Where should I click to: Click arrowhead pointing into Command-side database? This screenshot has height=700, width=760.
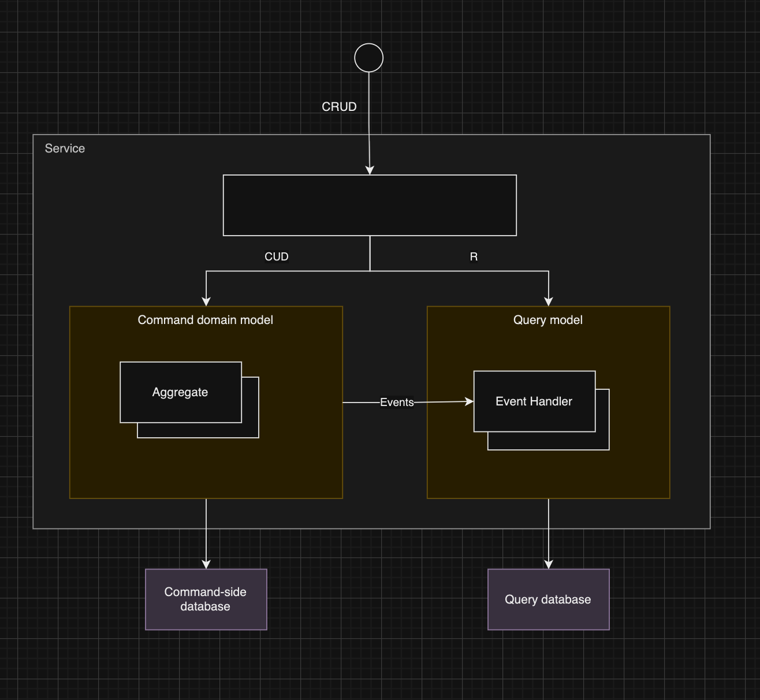[206, 564]
